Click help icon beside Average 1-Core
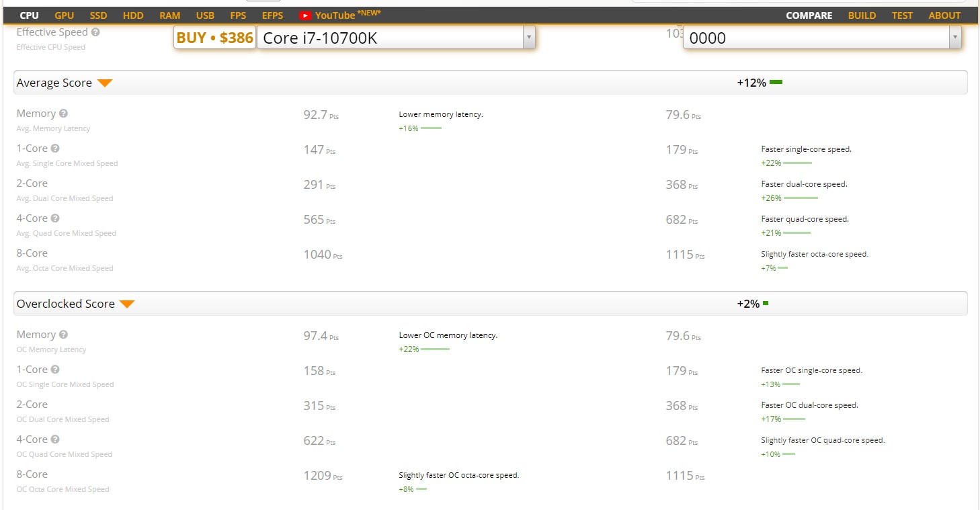980x510 pixels. coord(55,148)
